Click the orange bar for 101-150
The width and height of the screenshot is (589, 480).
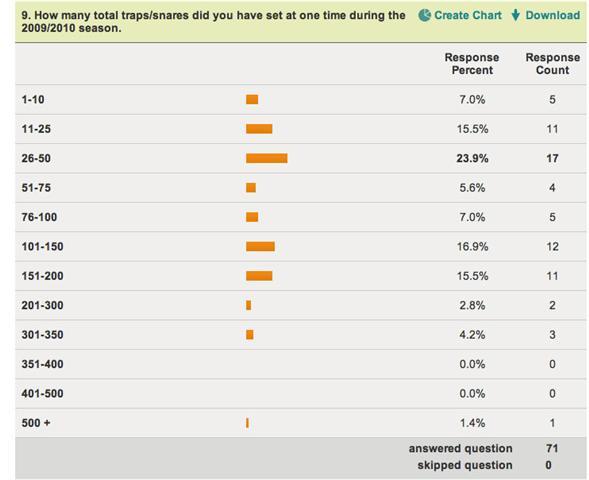(x=260, y=246)
